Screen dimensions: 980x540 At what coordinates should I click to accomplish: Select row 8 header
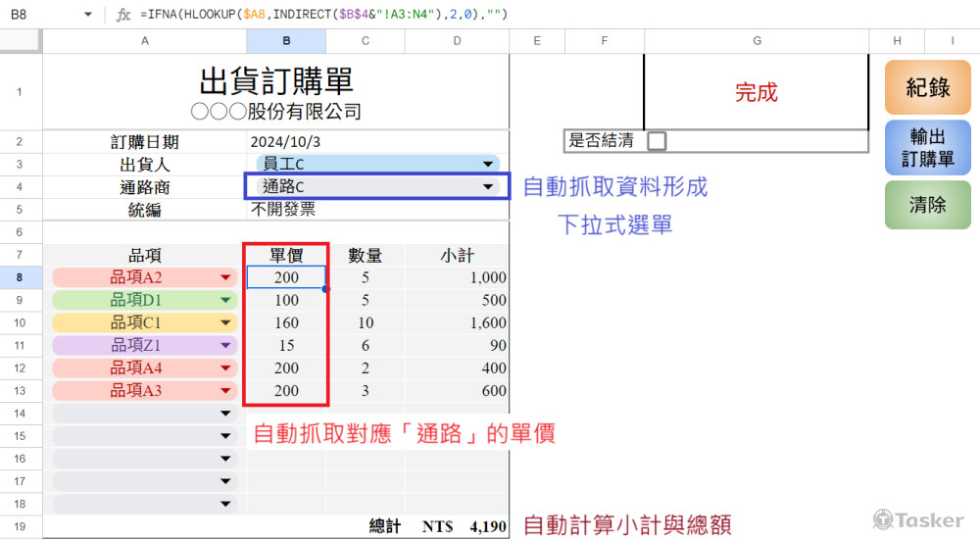pyautogui.click(x=20, y=277)
